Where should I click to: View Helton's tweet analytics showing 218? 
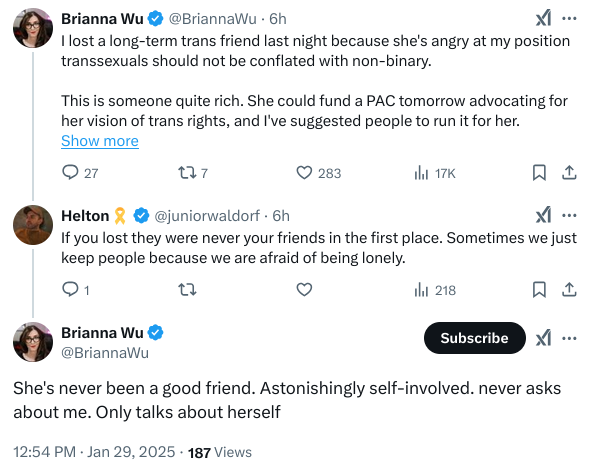(435, 290)
